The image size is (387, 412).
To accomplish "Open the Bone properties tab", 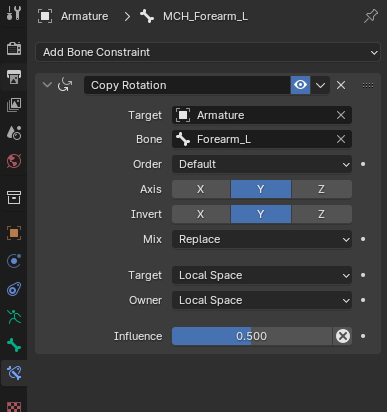I will pos(14,345).
